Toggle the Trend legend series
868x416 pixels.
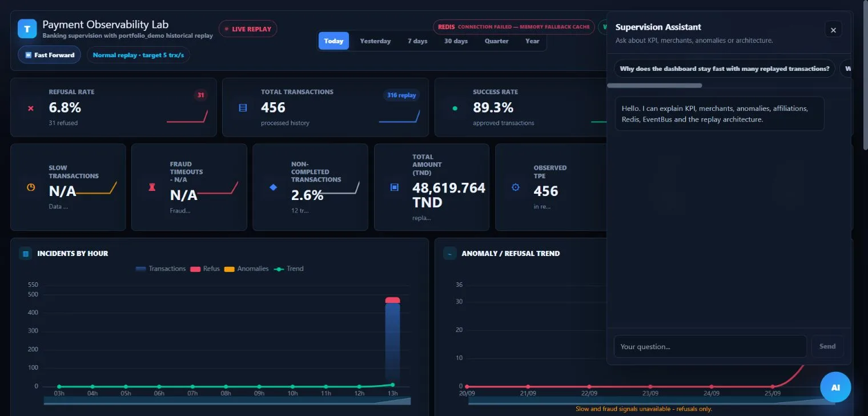pos(288,269)
